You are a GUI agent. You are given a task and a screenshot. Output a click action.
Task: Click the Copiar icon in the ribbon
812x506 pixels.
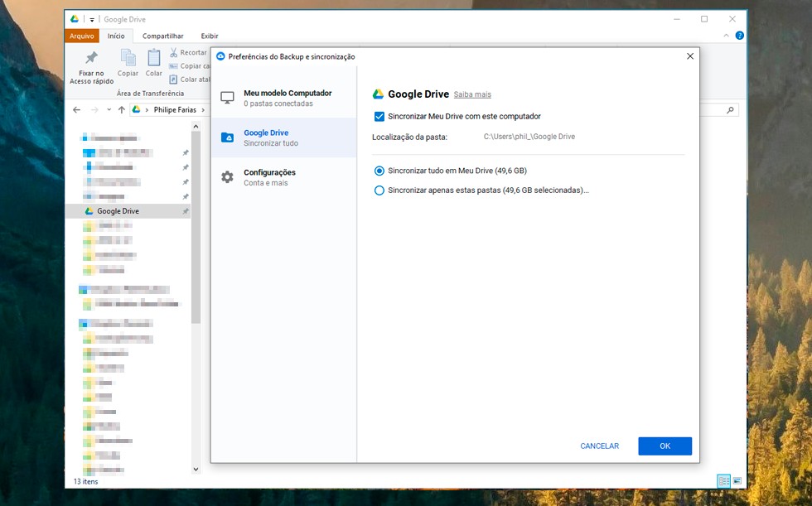128,58
